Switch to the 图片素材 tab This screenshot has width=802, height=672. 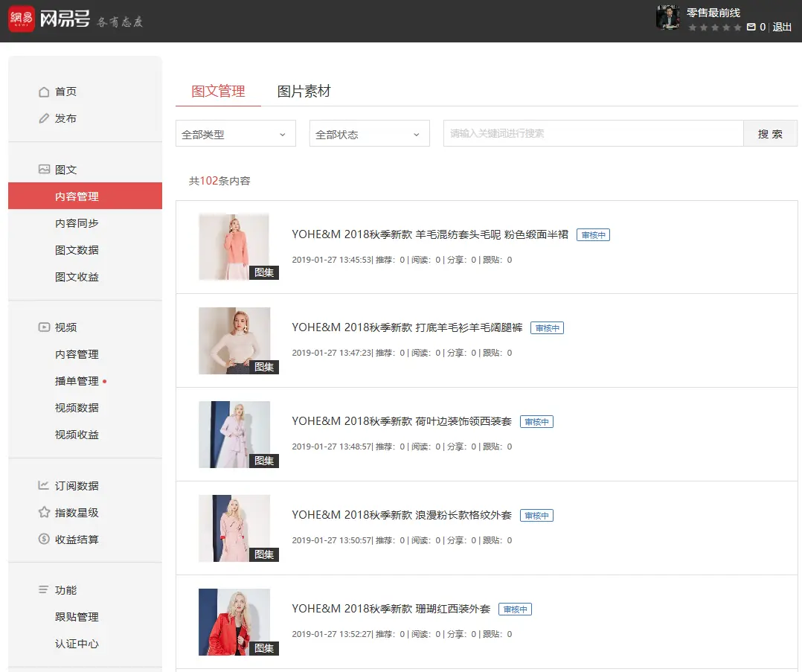click(x=304, y=92)
